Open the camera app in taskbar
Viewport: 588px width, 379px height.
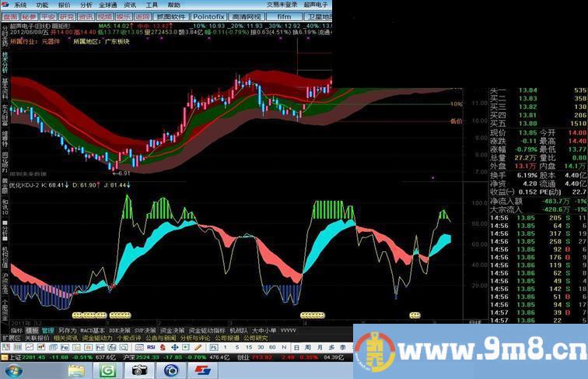(140, 370)
